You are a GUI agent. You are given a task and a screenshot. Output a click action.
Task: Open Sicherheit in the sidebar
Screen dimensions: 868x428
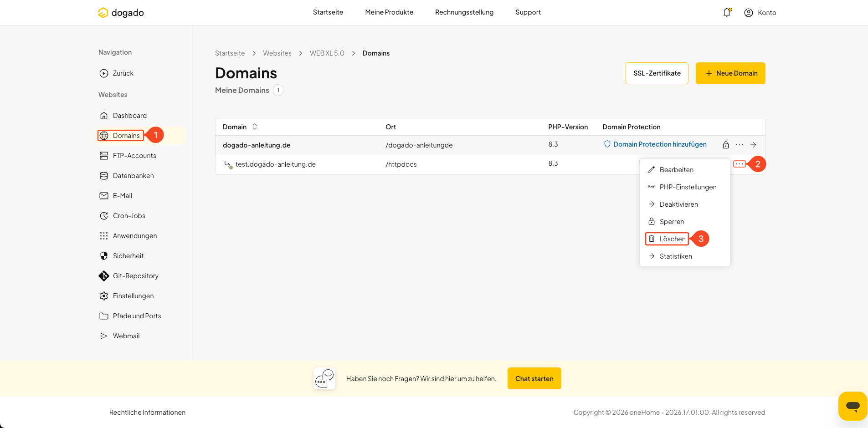(x=122, y=256)
